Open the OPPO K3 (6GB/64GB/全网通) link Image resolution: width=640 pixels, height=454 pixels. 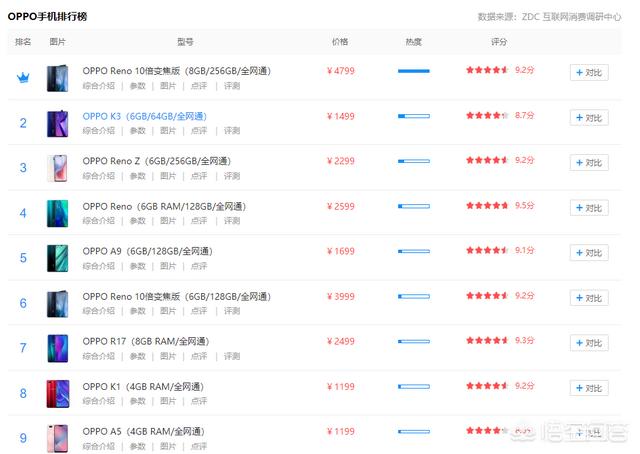[144, 116]
